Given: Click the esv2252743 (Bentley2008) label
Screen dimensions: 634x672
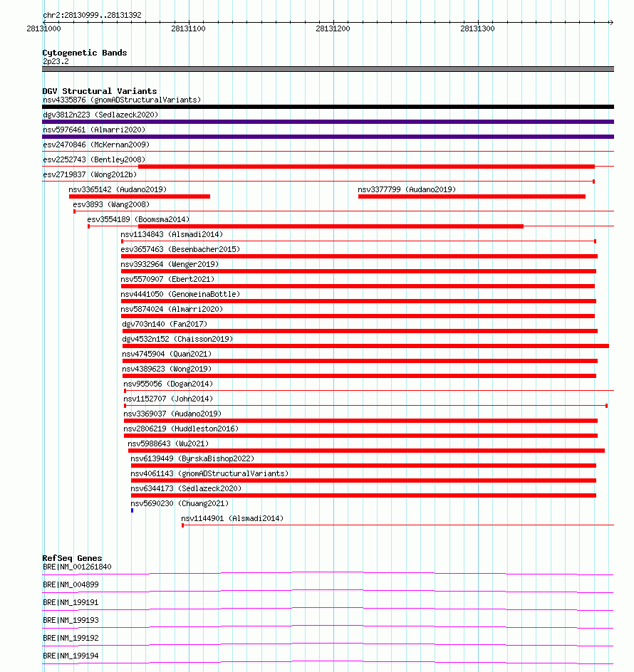Looking at the screenshot, I should [94, 160].
